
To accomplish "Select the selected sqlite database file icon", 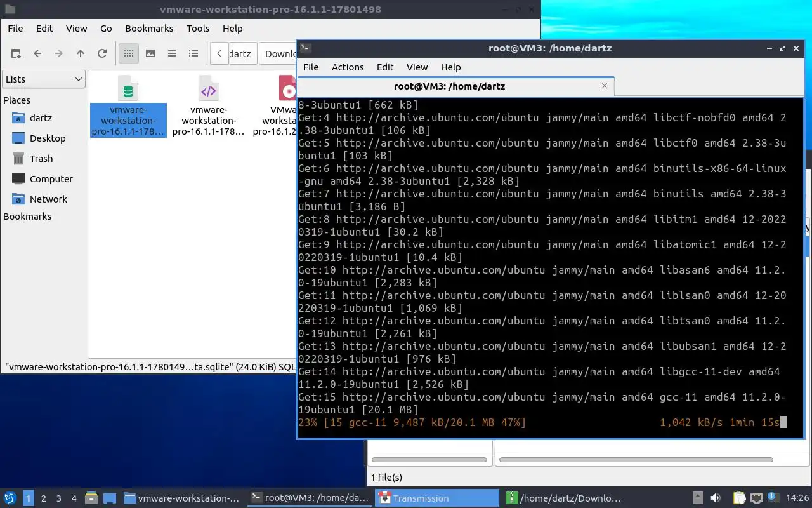I will pos(128,105).
